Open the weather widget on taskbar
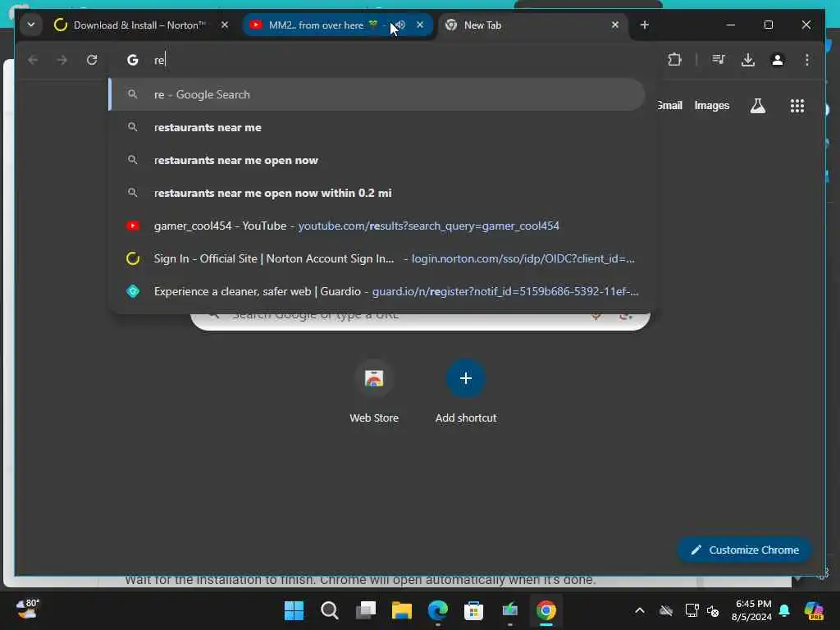Viewport: 840px width, 630px height. click(27, 609)
